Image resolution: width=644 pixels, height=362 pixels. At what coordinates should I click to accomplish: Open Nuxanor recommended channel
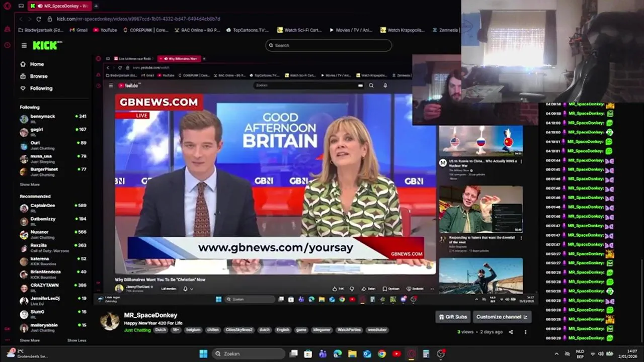click(x=53, y=234)
